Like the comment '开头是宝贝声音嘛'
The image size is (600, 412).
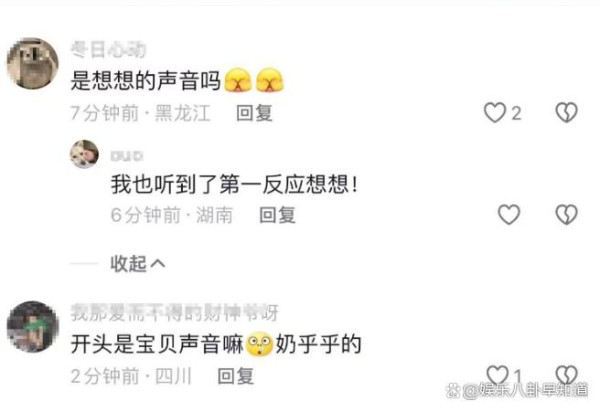tap(497, 375)
